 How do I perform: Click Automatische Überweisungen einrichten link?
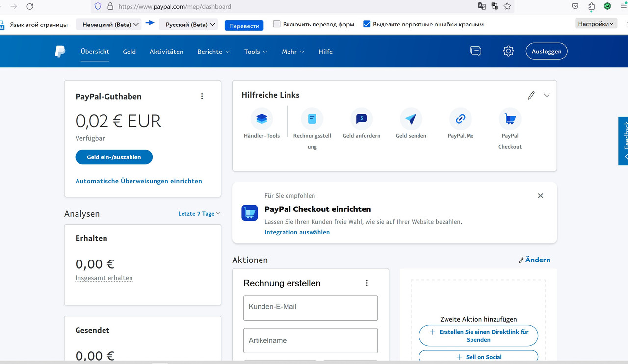(x=139, y=181)
